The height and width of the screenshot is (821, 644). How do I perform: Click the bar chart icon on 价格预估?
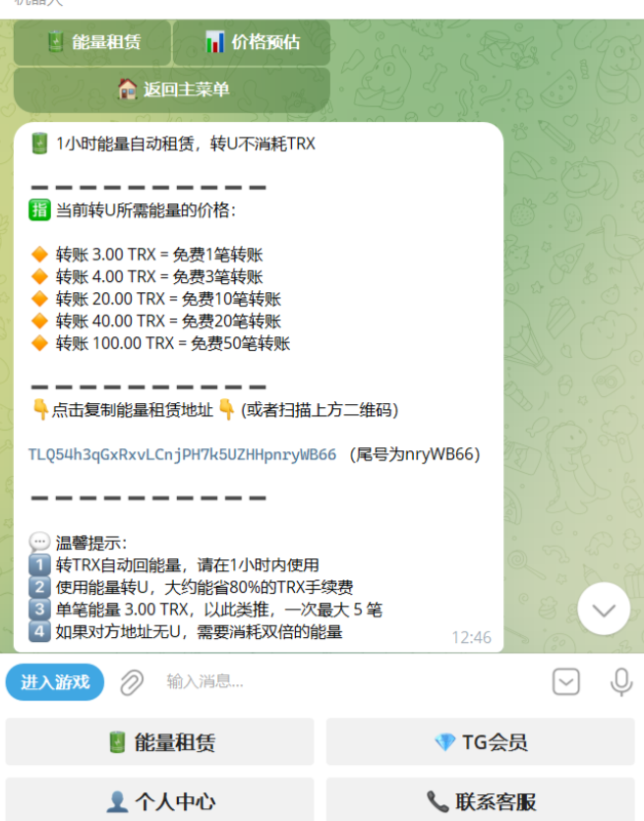[x=214, y=42]
